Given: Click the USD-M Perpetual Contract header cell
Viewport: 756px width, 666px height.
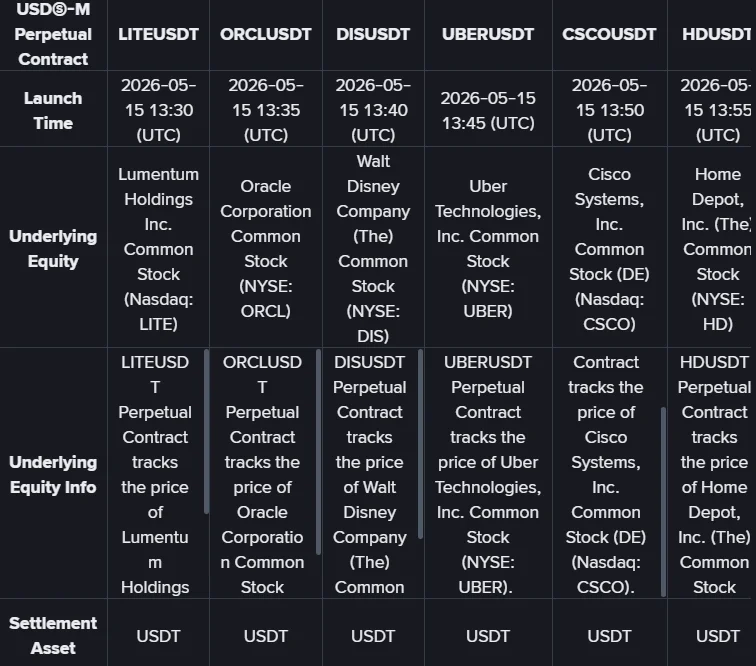Looking at the screenshot, I should [53, 35].
